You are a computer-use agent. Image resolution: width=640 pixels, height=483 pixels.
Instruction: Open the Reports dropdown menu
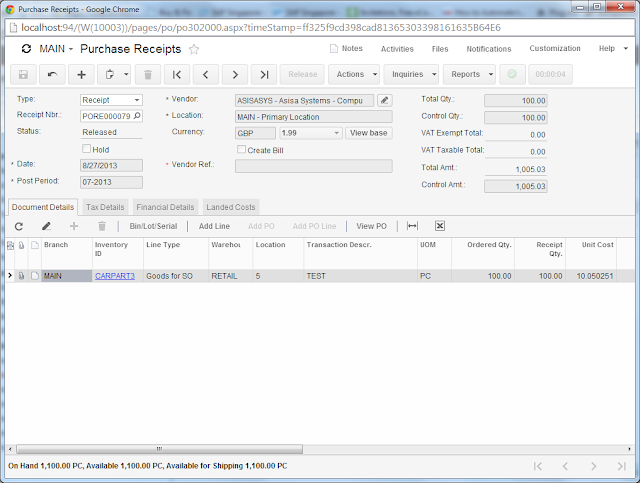coord(469,74)
